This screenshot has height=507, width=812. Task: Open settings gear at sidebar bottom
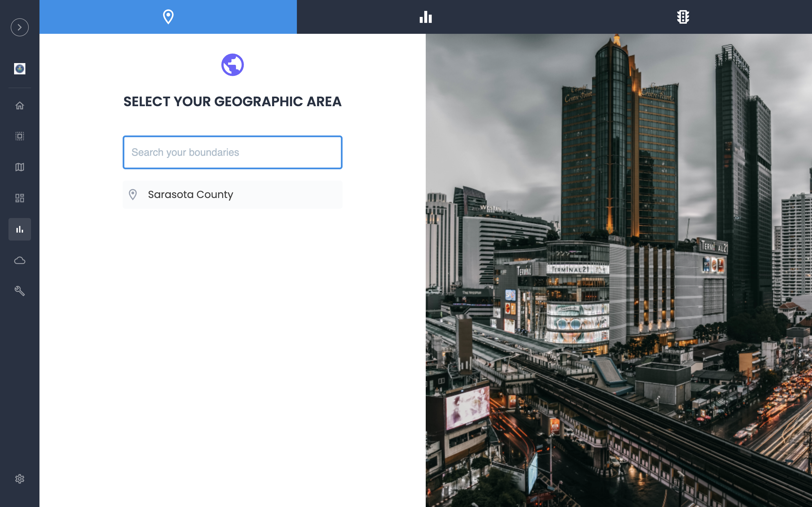(19, 479)
